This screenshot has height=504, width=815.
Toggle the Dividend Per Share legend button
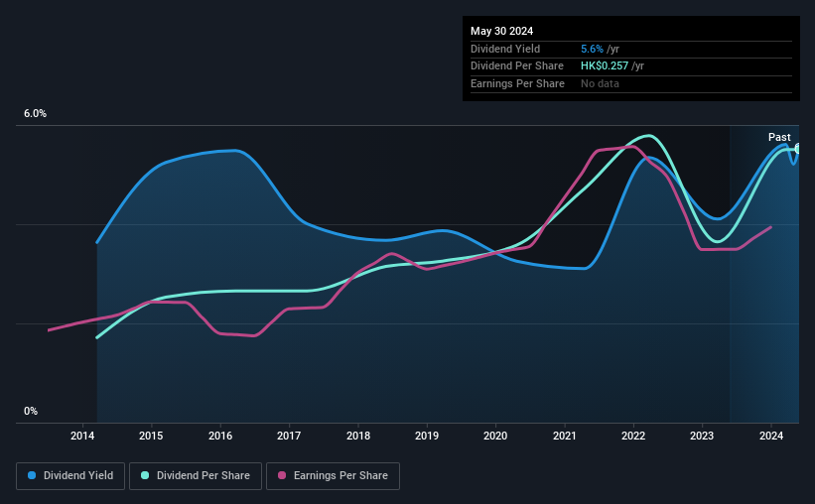[196, 476]
